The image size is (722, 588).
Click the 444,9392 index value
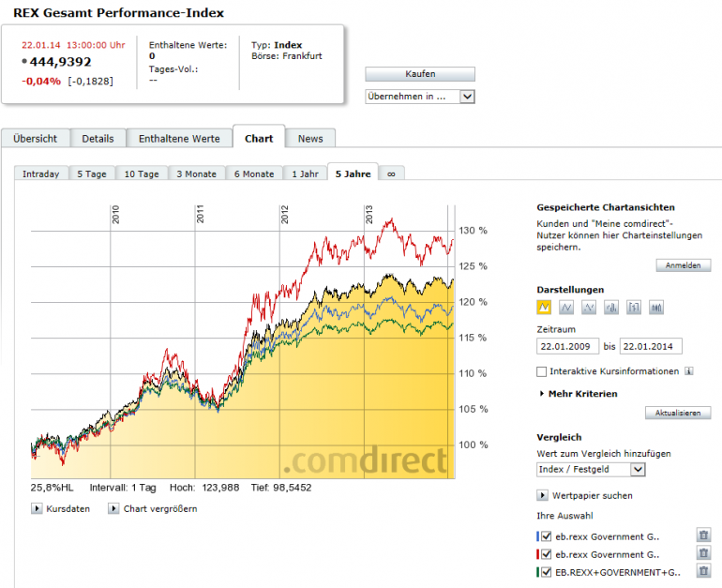point(60,62)
